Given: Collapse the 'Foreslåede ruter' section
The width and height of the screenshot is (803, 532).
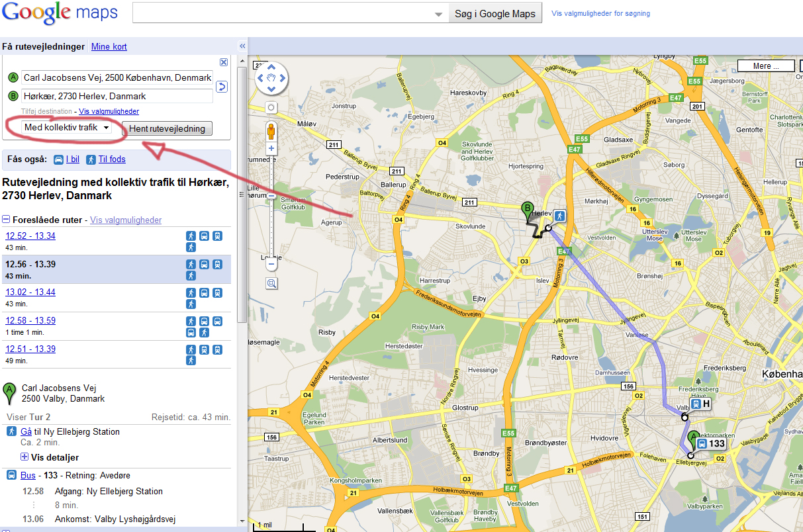Looking at the screenshot, I should [6, 220].
